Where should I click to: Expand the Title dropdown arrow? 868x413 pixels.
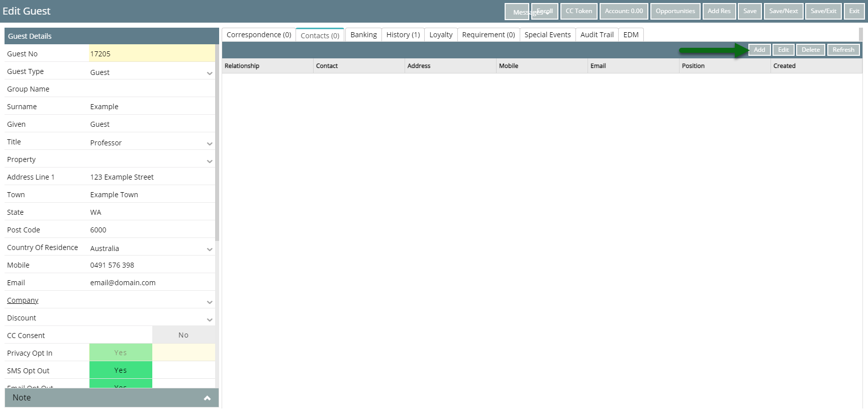(210, 143)
